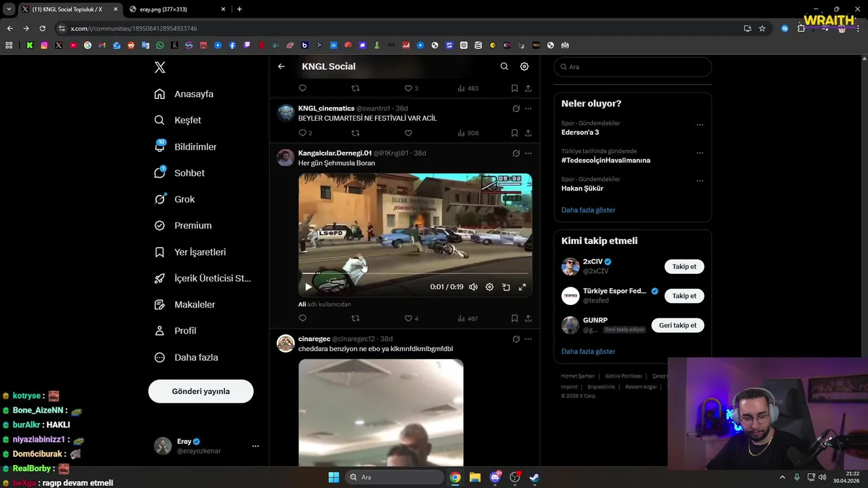Reply to KNGL_cinematics festival post
The image size is (868, 488).
pyautogui.click(x=302, y=133)
